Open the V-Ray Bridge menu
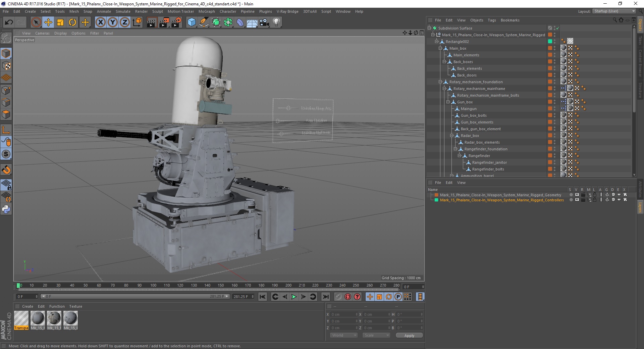 [287, 11]
